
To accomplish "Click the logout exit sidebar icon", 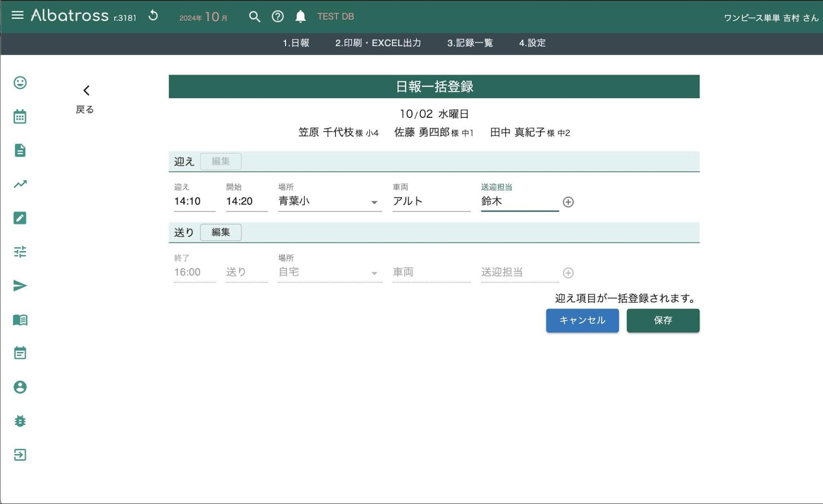I will click(x=20, y=455).
